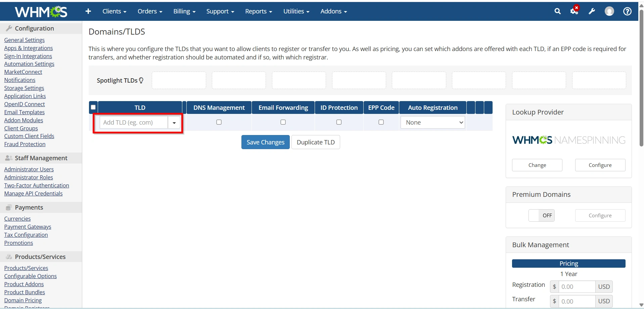Open Two-Factor Authentication link
Image resolution: width=644 pixels, height=309 pixels.
click(x=37, y=185)
